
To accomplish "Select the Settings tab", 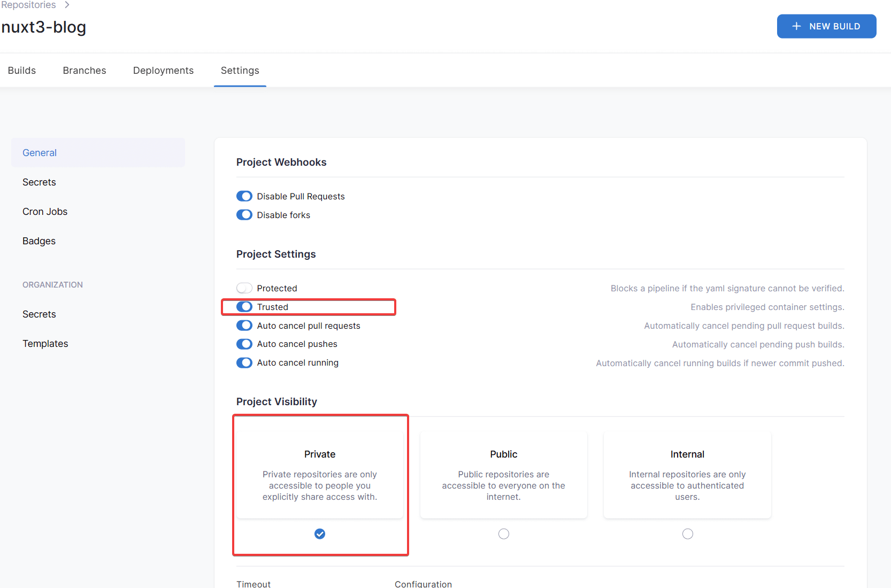I will click(240, 71).
